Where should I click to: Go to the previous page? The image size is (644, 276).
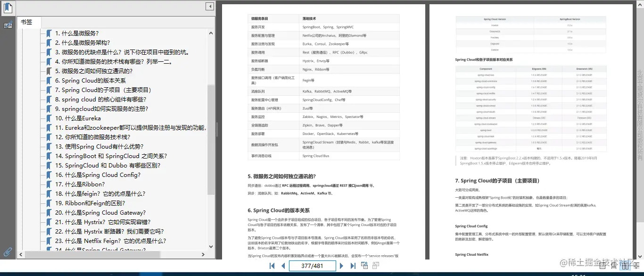pos(283,266)
